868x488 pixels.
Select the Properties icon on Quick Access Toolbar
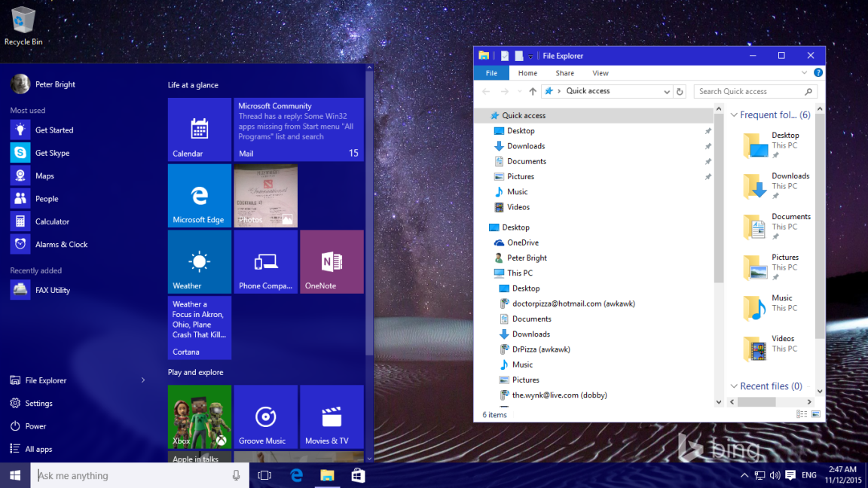[x=505, y=55]
